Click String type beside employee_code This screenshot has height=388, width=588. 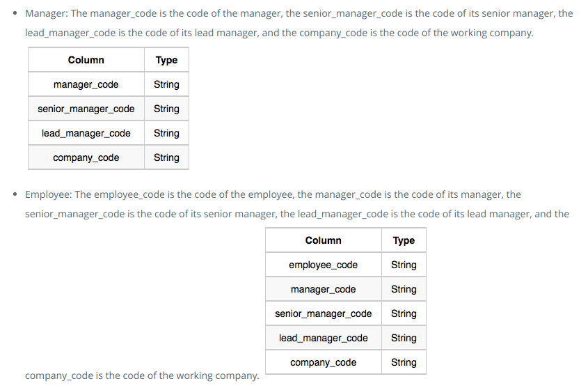(404, 265)
